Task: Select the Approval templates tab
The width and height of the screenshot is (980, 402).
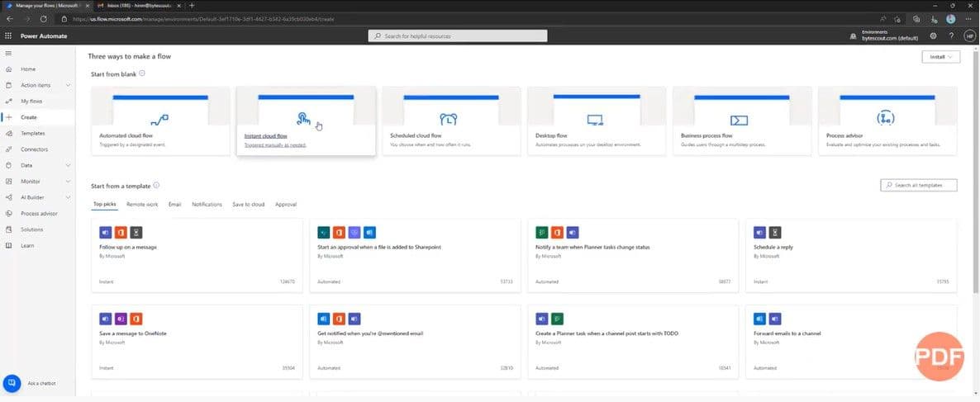Action: pos(286,204)
